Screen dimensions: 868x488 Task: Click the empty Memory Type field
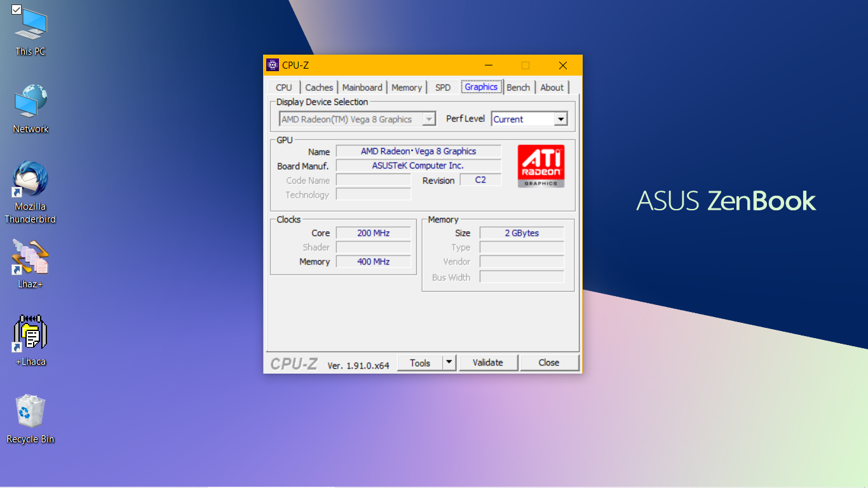click(522, 247)
